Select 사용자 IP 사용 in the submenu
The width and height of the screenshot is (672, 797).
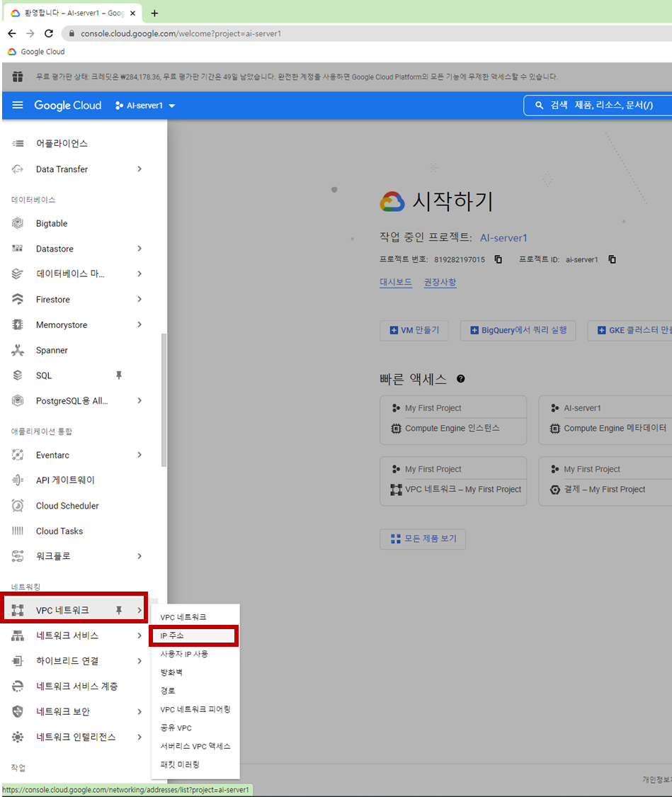[195, 654]
